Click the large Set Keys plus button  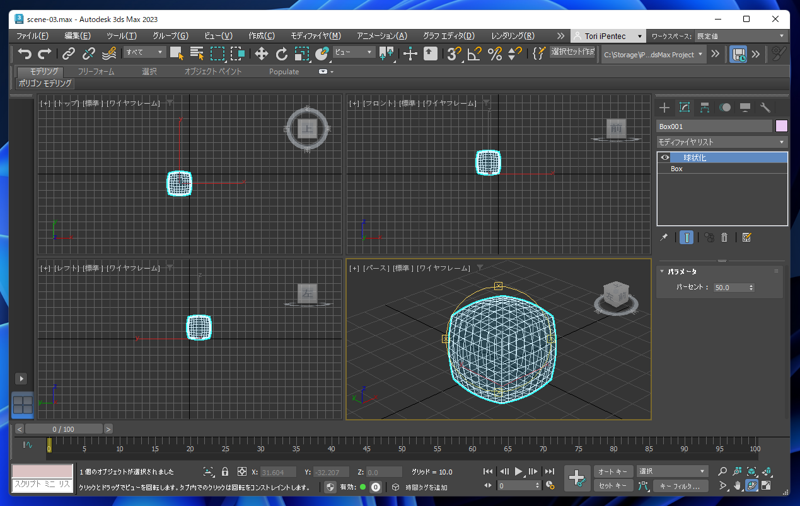[x=577, y=478]
